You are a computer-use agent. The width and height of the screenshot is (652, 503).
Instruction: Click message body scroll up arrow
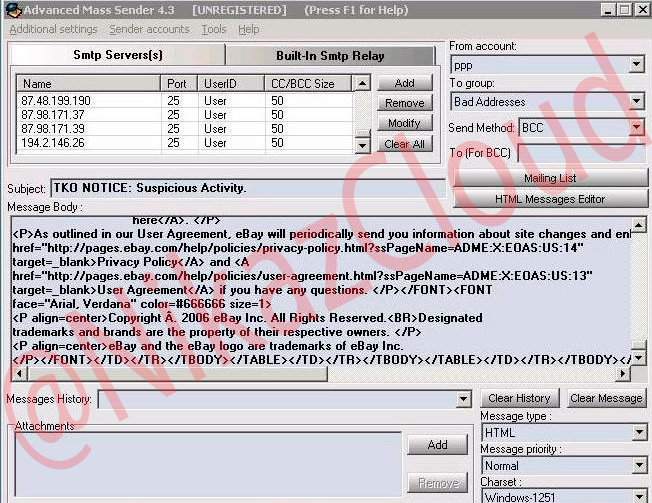tap(638, 225)
